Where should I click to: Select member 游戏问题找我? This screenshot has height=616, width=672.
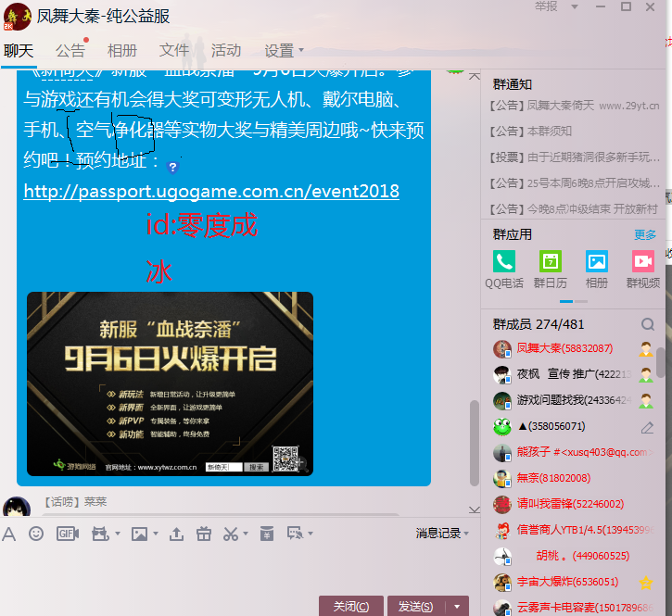[x=573, y=400]
